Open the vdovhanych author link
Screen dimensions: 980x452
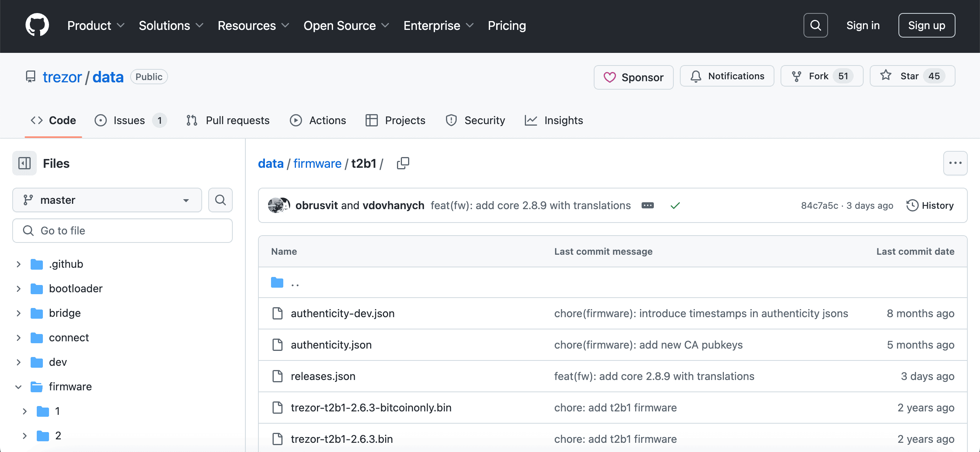[x=394, y=206]
